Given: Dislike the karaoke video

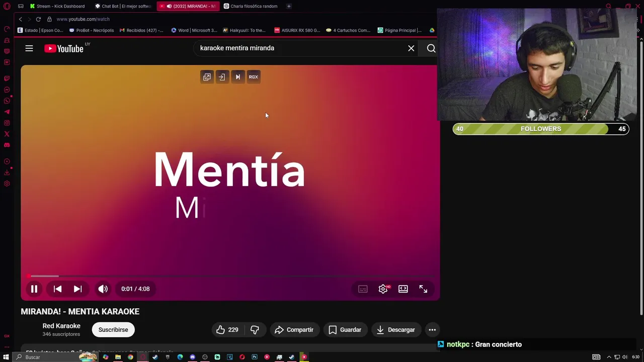Looking at the screenshot, I should (255, 330).
